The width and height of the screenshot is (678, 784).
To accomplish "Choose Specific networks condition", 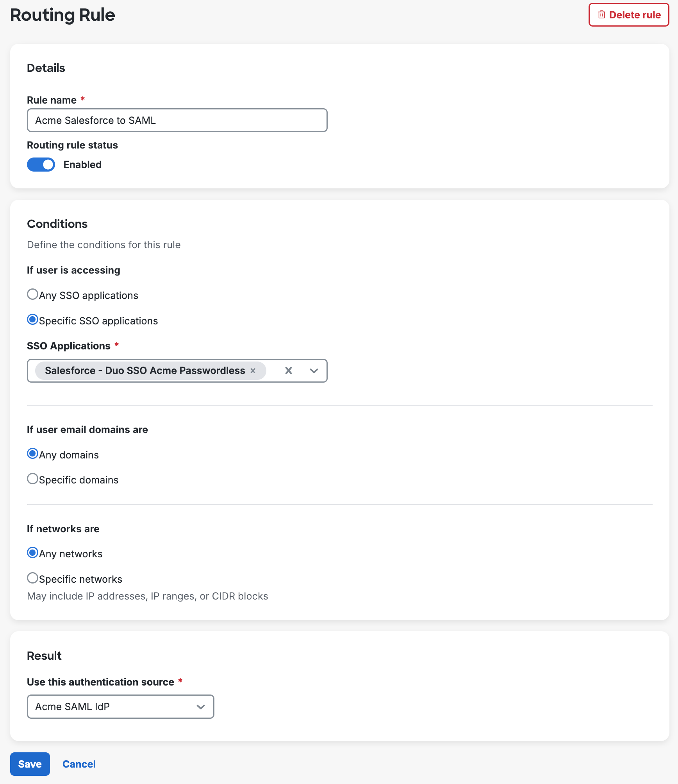I will click(x=33, y=578).
